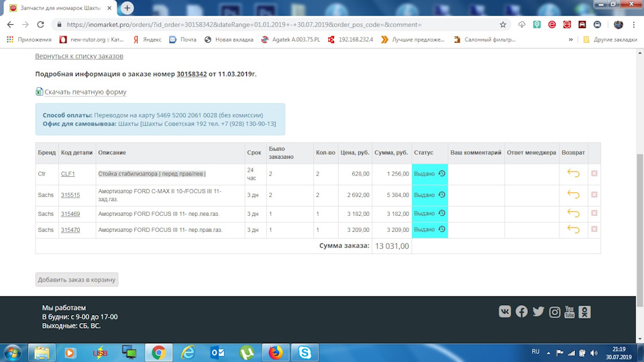Click the RU language indicator
Viewport: 644px width, 362px height.
pyautogui.click(x=535, y=352)
